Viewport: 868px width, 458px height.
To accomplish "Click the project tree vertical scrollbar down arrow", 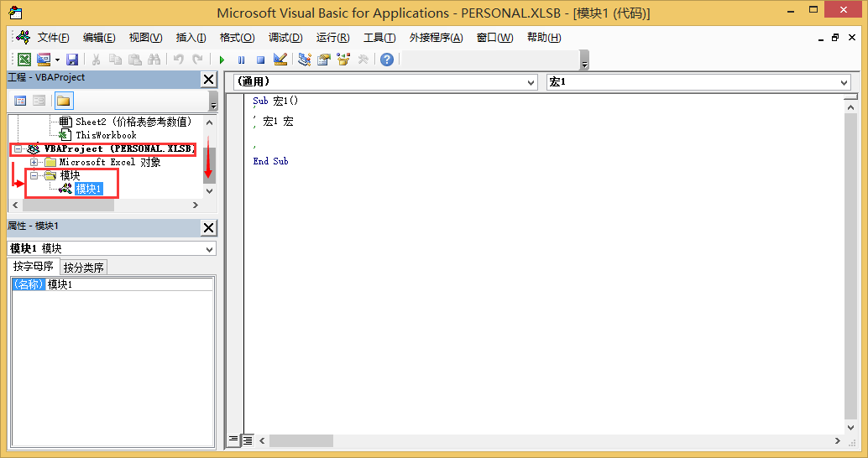I will coord(209,191).
